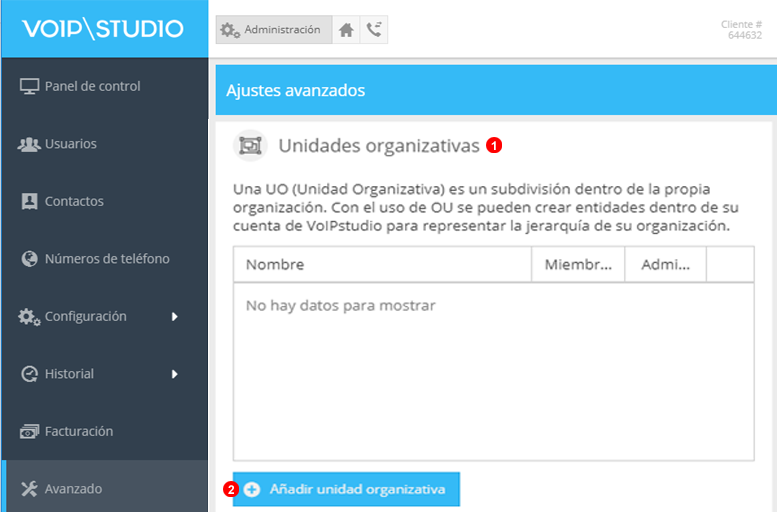Click the Admin column header
Viewport: 777px width, 512px height.
[x=665, y=265]
